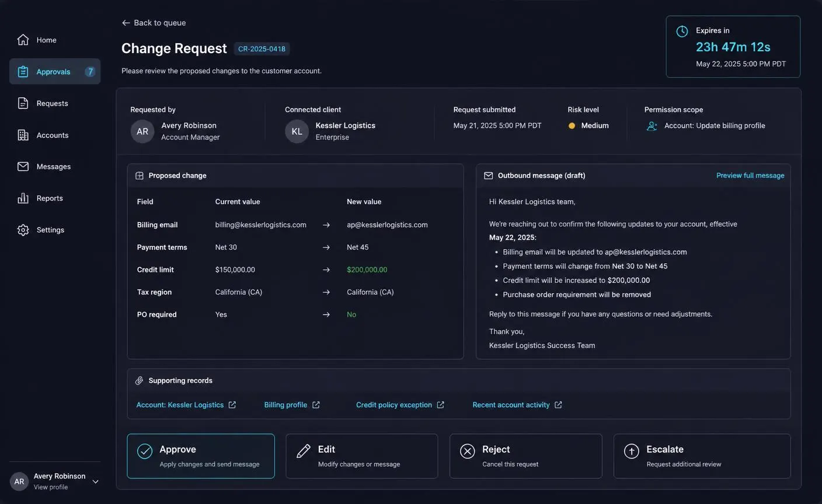
Task: Open Messages from the sidebar
Action: (x=55, y=166)
